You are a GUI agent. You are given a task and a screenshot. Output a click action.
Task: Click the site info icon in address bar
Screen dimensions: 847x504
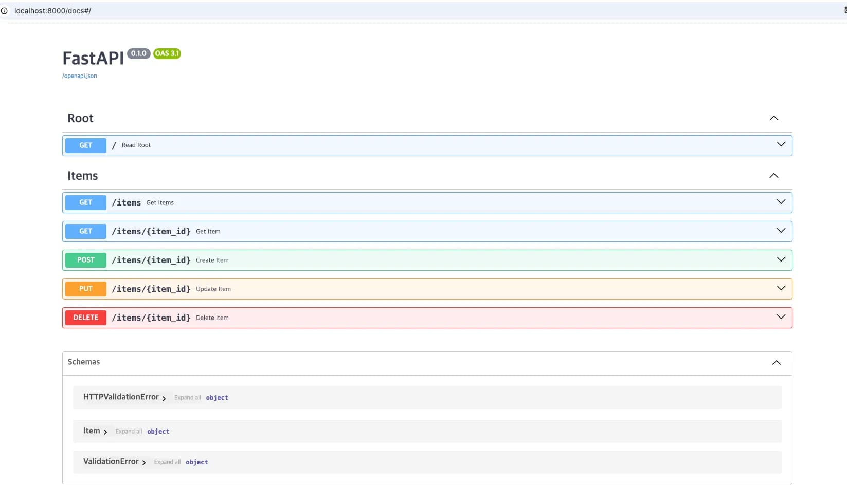[x=4, y=11]
